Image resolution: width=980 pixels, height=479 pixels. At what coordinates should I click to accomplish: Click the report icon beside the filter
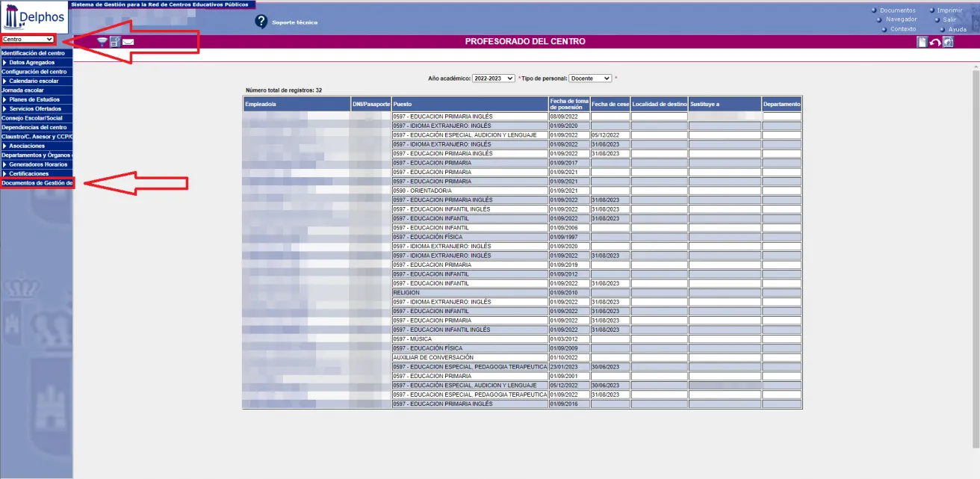pyautogui.click(x=114, y=41)
